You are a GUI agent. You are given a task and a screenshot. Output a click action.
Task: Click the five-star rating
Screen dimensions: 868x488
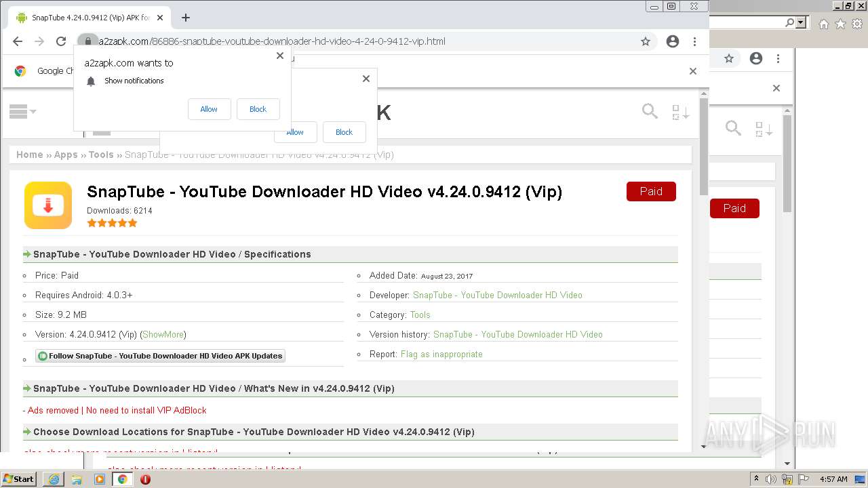(112, 223)
